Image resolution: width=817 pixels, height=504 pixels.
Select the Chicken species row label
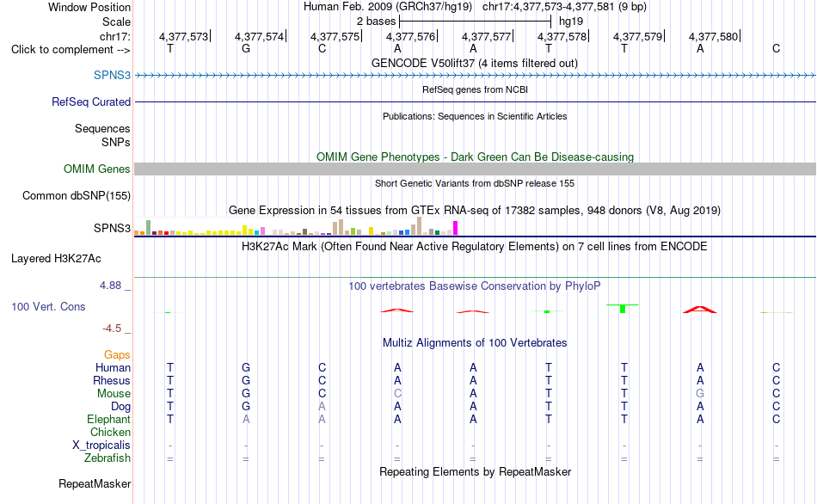(110, 432)
